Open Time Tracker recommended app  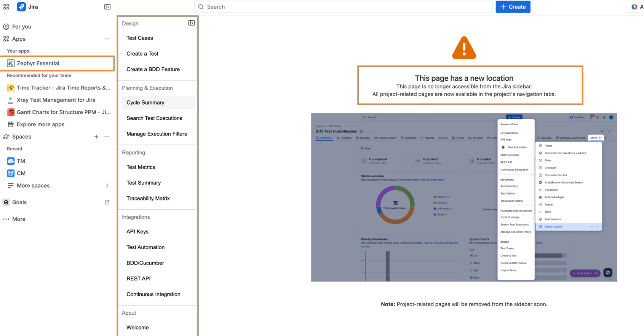click(x=63, y=88)
